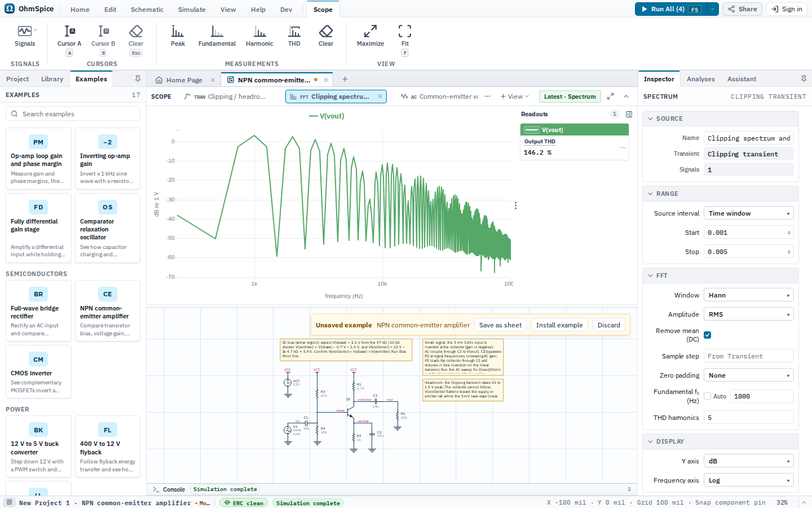Select the Harmonic measurement tool

point(259,37)
